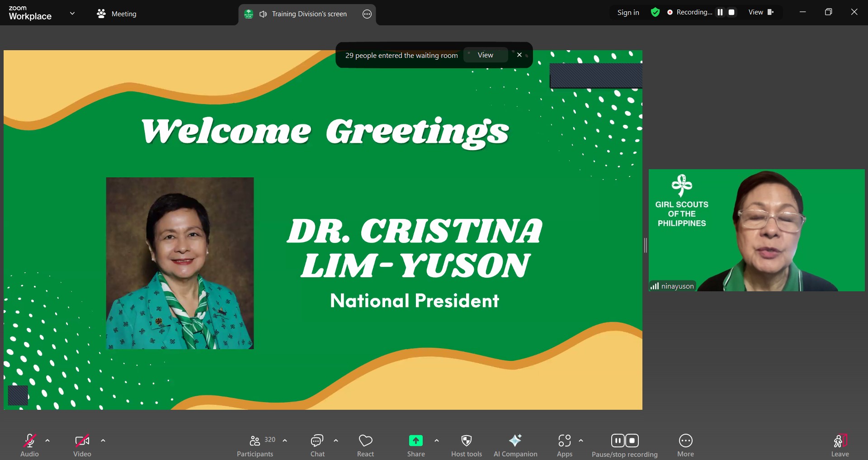Open the React heart icon

pos(365,441)
